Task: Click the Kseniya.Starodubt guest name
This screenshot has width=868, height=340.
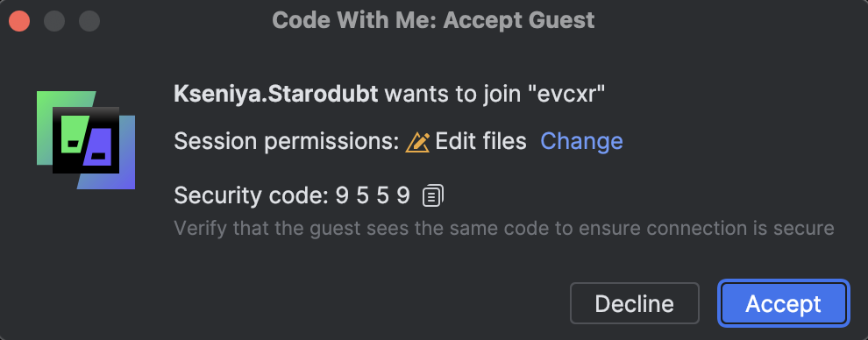Action: point(275,95)
